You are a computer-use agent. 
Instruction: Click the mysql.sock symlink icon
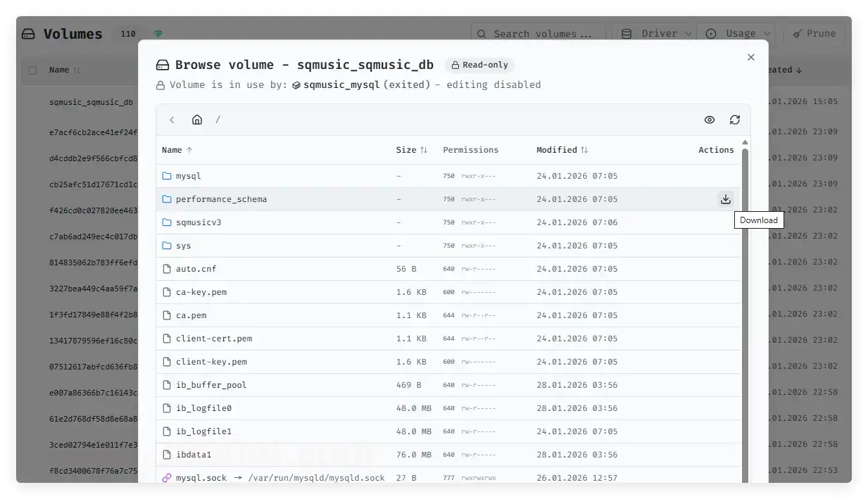point(167,478)
